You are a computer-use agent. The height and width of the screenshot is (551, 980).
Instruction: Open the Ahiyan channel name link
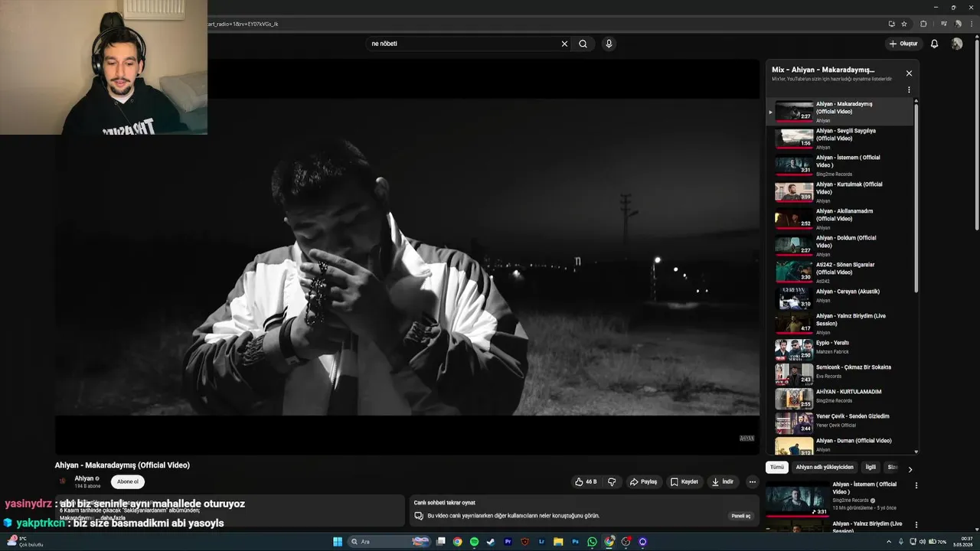point(83,478)
